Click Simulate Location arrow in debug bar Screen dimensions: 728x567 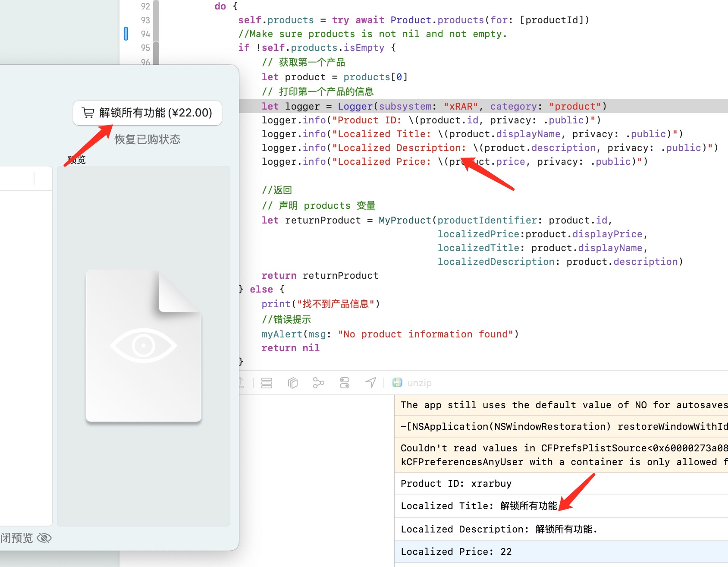[370, 383]
